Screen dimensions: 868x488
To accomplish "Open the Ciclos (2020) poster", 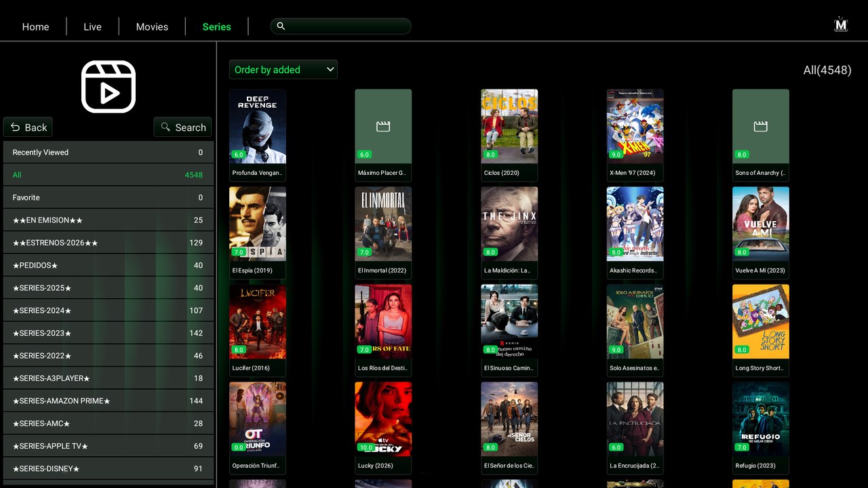I will tap(509, 126).
